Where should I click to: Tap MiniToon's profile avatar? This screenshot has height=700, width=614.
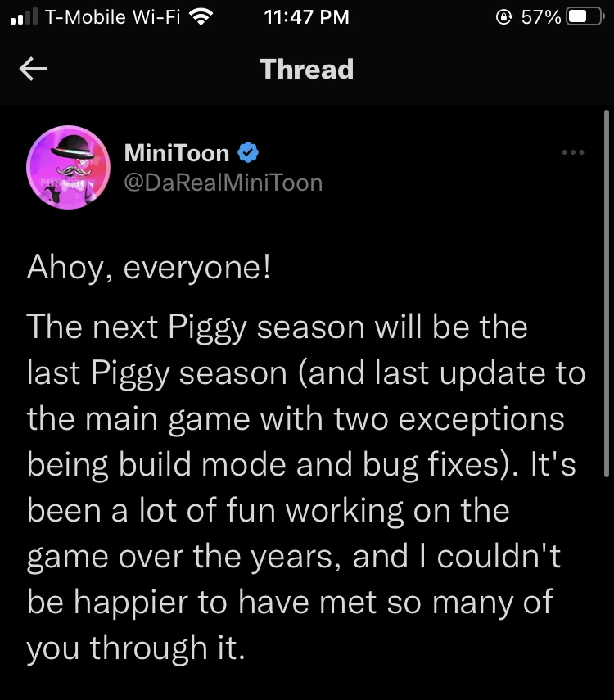click(69, 168)
